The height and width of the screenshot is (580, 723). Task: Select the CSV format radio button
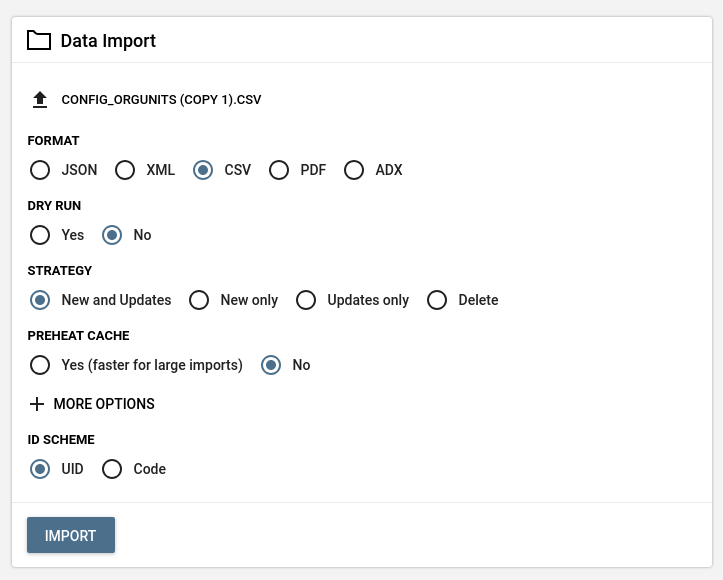click(203, 170)
